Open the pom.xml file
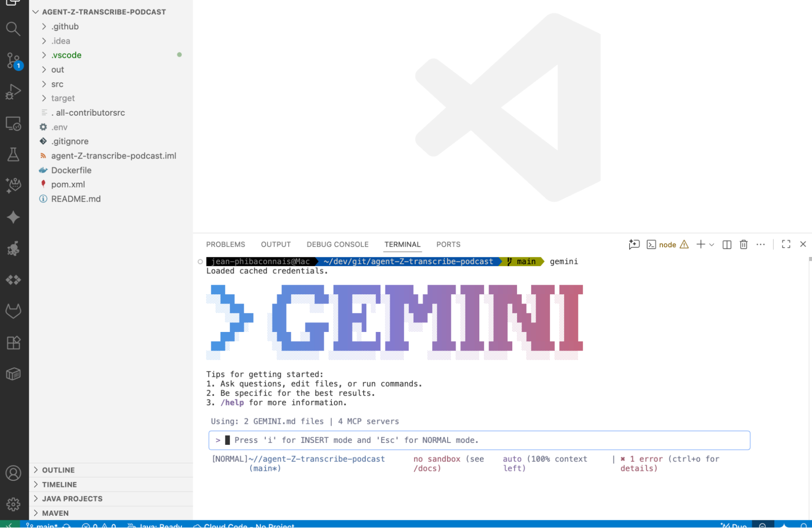 coord(68,184)
